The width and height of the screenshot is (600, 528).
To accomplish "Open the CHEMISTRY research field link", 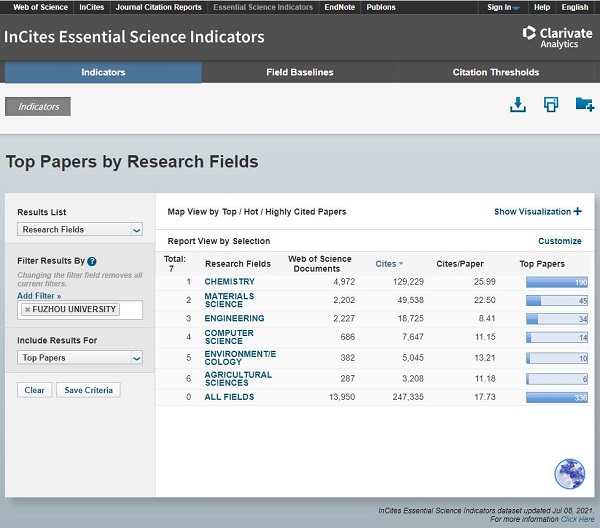I will pos(229,282).
